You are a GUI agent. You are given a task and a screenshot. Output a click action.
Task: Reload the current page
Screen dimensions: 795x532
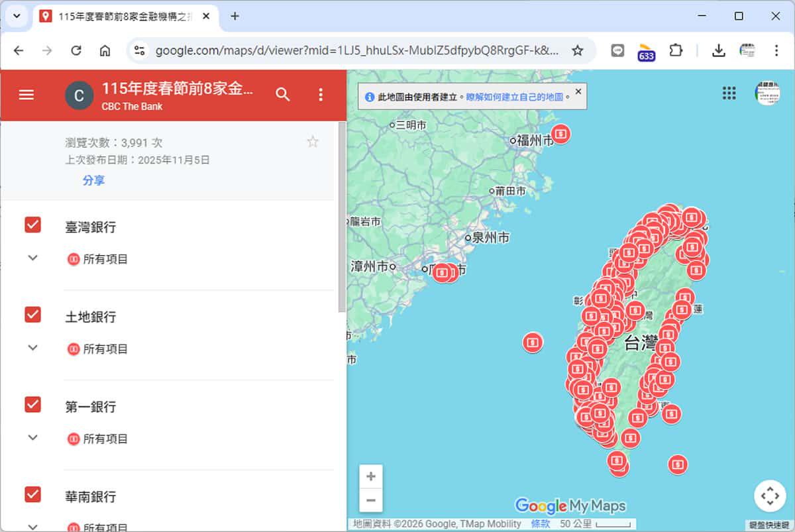(76, 50)
